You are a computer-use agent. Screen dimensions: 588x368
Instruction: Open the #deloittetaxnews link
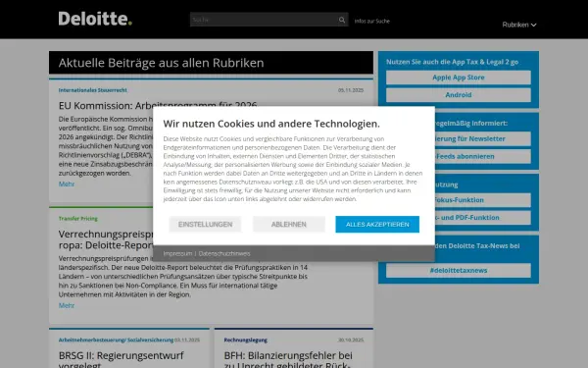point(459,271)
